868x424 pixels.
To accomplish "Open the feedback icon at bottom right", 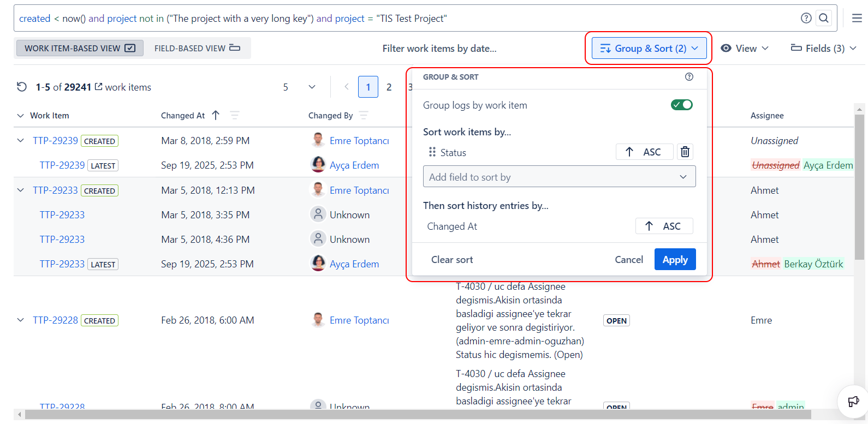I will (853, 402).
